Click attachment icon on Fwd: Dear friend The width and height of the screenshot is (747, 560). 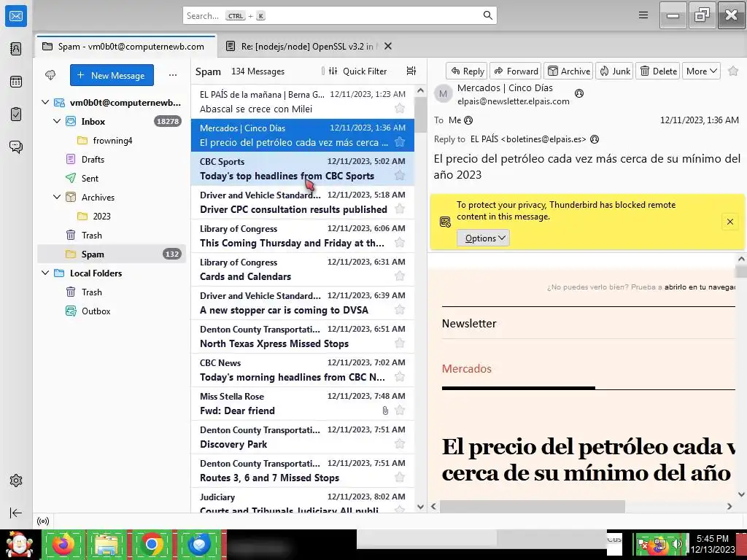tap(385, 411)
